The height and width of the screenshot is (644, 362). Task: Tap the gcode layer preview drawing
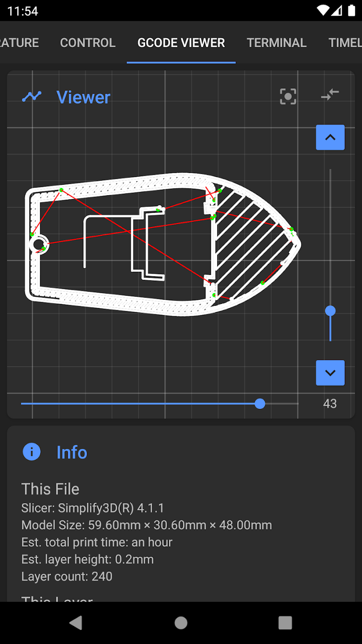(x=163, y=245)
